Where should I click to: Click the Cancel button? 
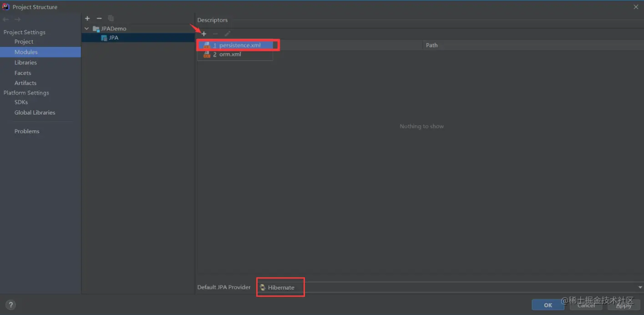tap(586, 305)
